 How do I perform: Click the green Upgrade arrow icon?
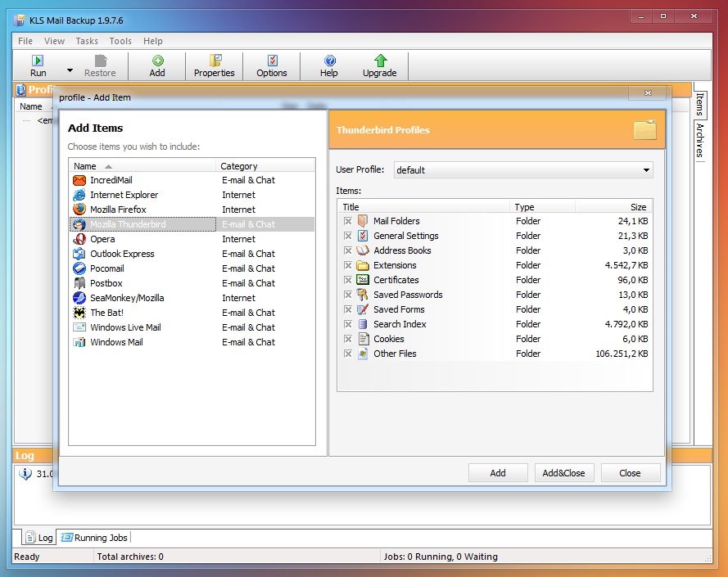pos(380,61)
